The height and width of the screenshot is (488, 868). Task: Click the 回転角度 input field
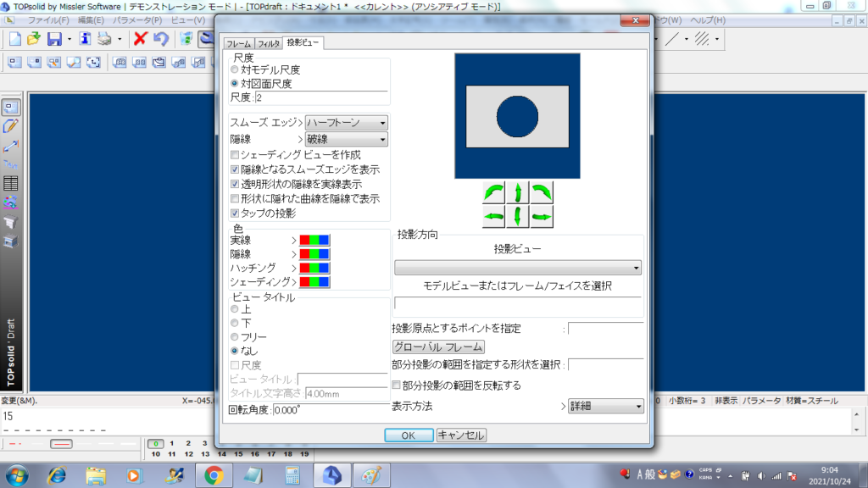(x=331, y=410)
